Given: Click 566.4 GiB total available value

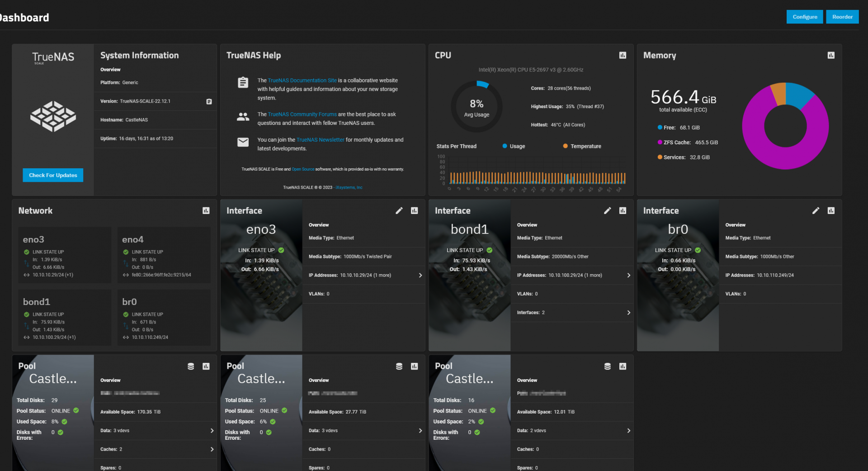Looking at the screenshot, I should (683, 97).
